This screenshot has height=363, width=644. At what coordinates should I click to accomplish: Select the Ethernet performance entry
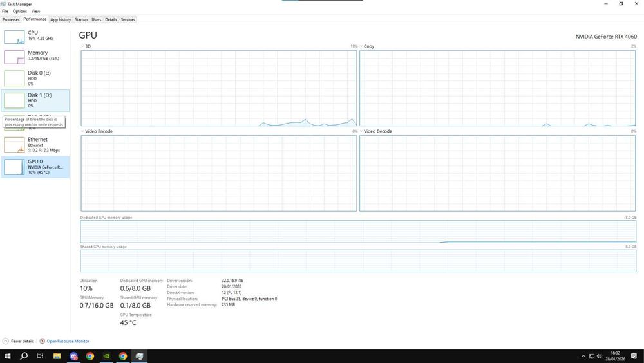pyautogui.click(x=35, y=145)
